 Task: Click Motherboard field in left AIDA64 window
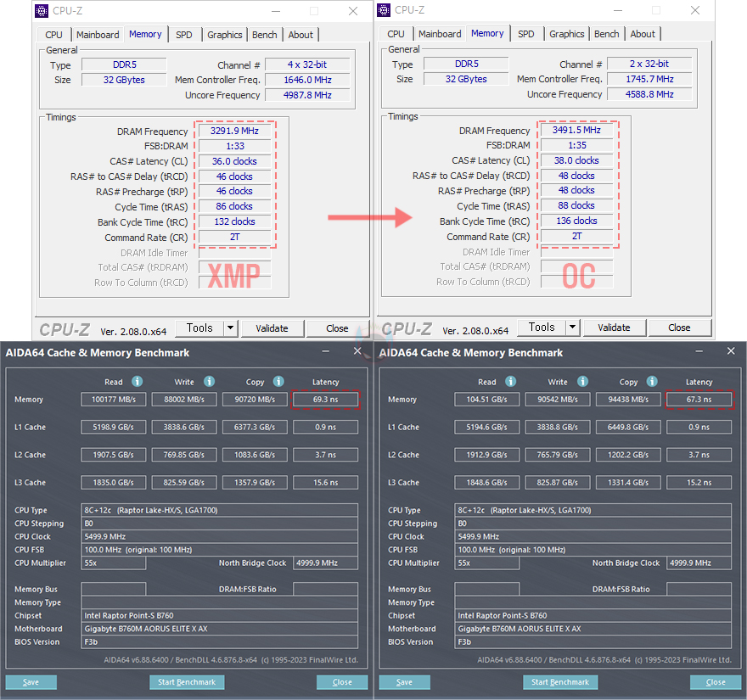click(220, 629)
